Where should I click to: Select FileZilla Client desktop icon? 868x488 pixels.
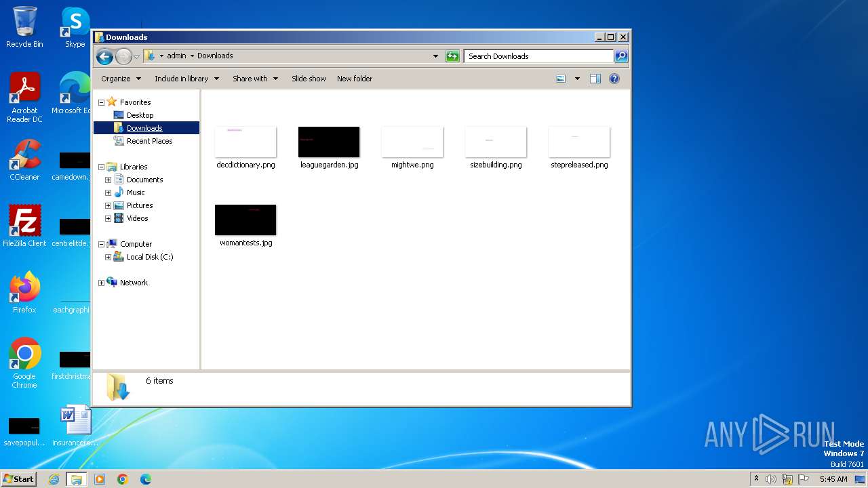[24, 226]
